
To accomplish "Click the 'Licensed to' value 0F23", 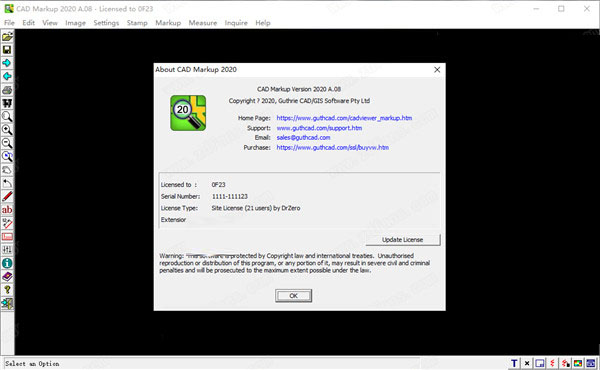I will (218, 185).
